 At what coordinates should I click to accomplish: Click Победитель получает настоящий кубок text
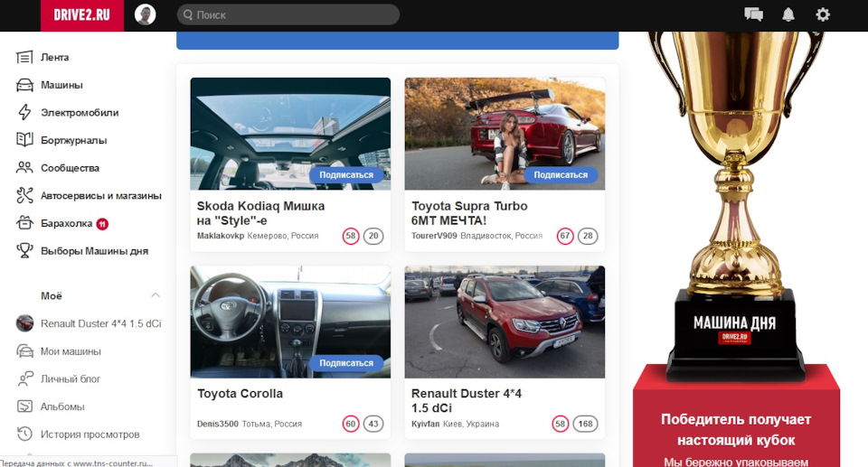click(736, 430)
